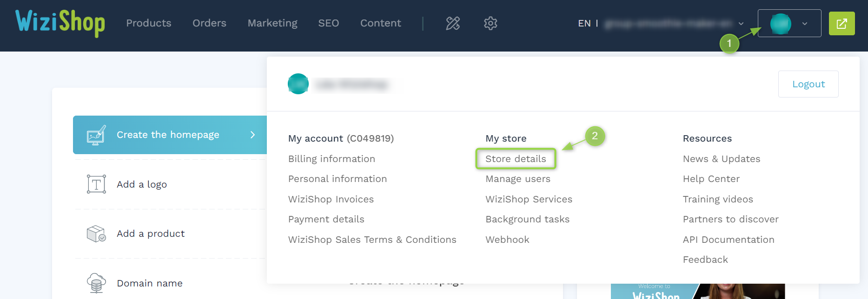
Task: Open Store details
Action: click(516, 159)
